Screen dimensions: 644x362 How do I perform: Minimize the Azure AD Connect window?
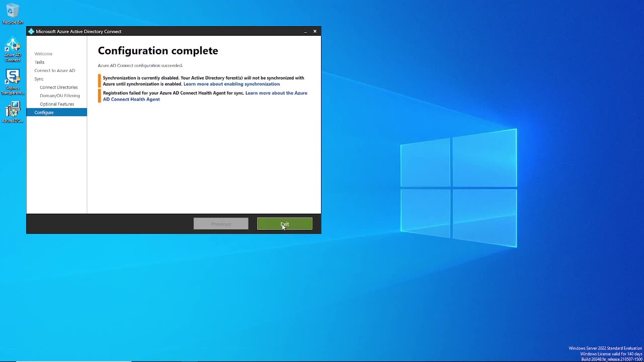click(x=305, y=31)
